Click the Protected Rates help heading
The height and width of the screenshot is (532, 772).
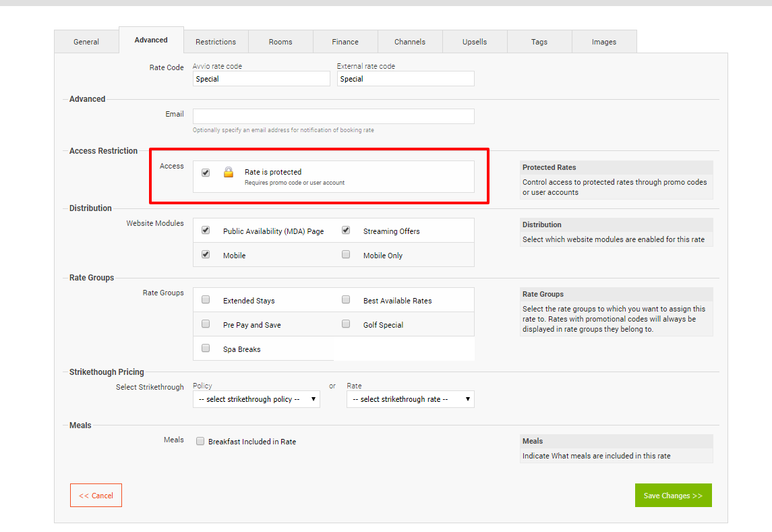pyautogui.click(x=549, y=167)
